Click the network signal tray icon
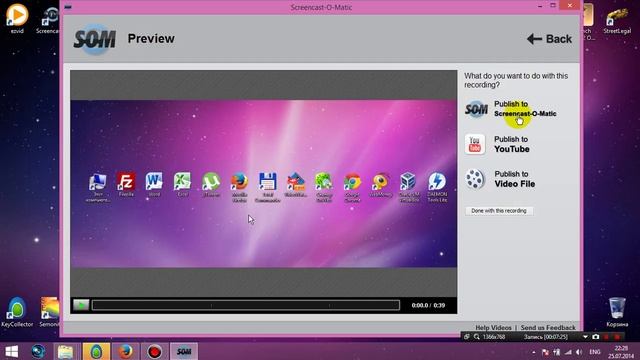Image resolution: width=640 pixels, height=360 pixels. (x=568, y=352)
